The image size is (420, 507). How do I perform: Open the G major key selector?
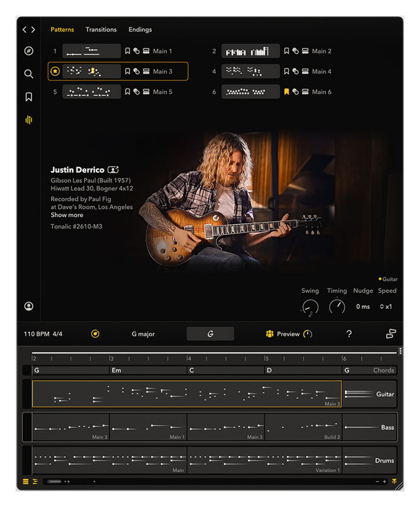pos(143,334)
